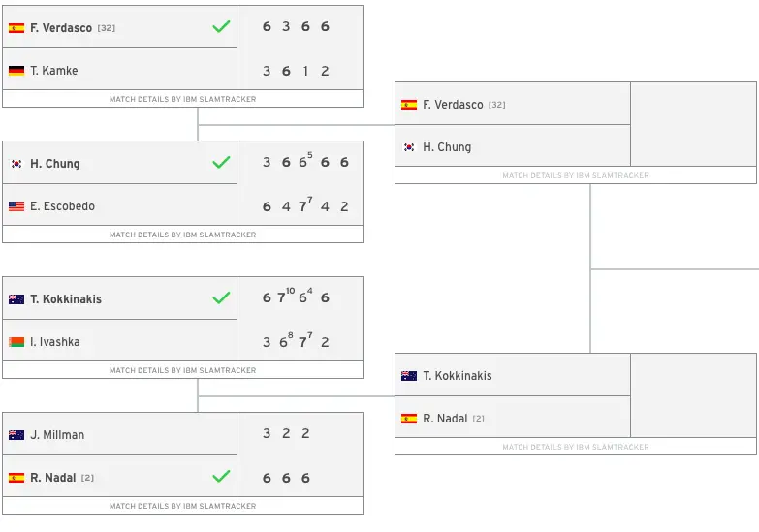Click the Spain flag next to F. Verdasco first-round
The height and width of the screenshot is (532, 759).
(x=16, y=28)
